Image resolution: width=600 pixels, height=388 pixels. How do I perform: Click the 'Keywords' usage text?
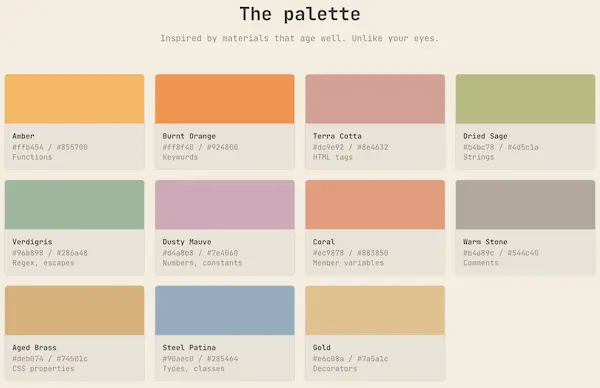point(180,157)
